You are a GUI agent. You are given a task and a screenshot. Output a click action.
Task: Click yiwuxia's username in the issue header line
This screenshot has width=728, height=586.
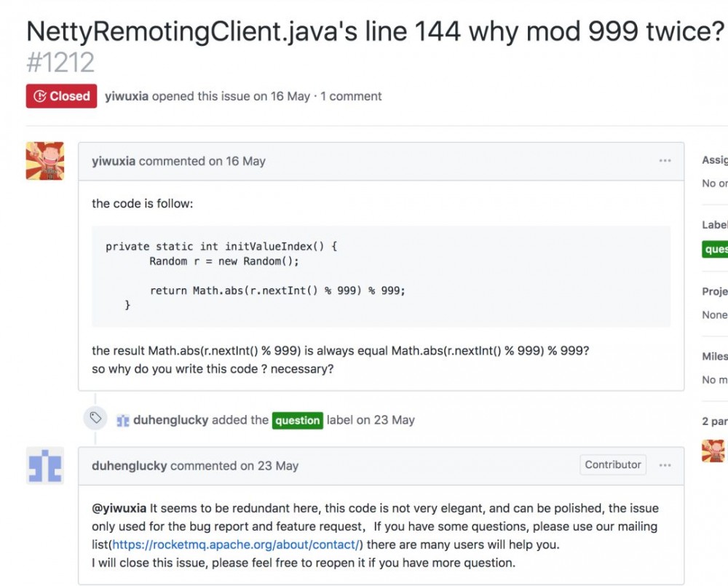[127, 96]
